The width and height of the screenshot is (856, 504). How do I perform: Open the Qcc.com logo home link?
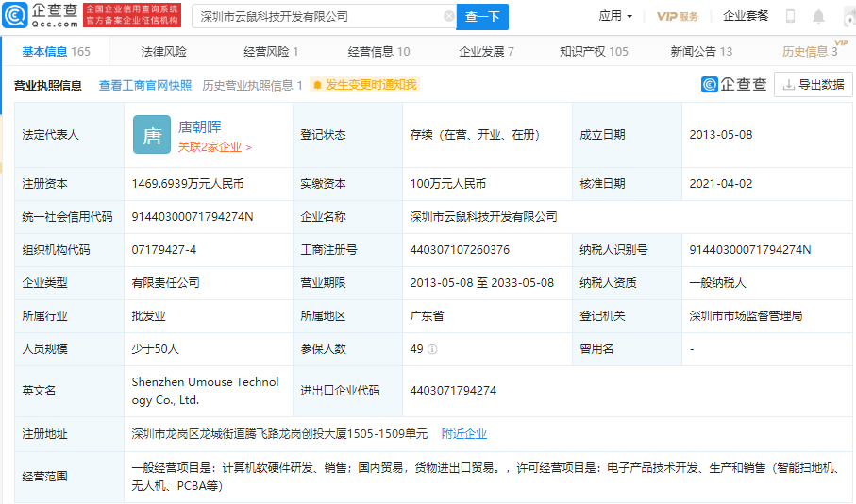tap(41, 15)
